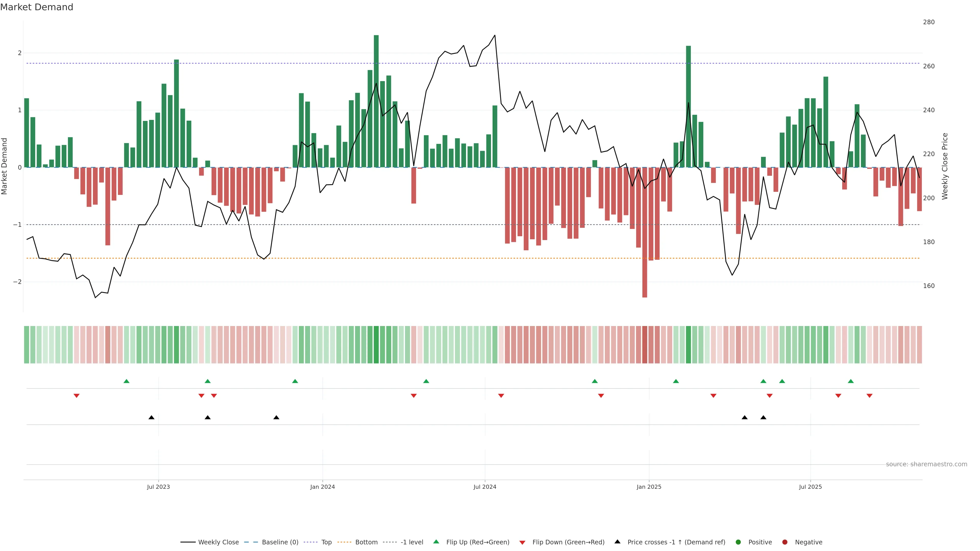
Task: Click the rightmost black price-cross triangle marker
Action: [x=763, y=418]
